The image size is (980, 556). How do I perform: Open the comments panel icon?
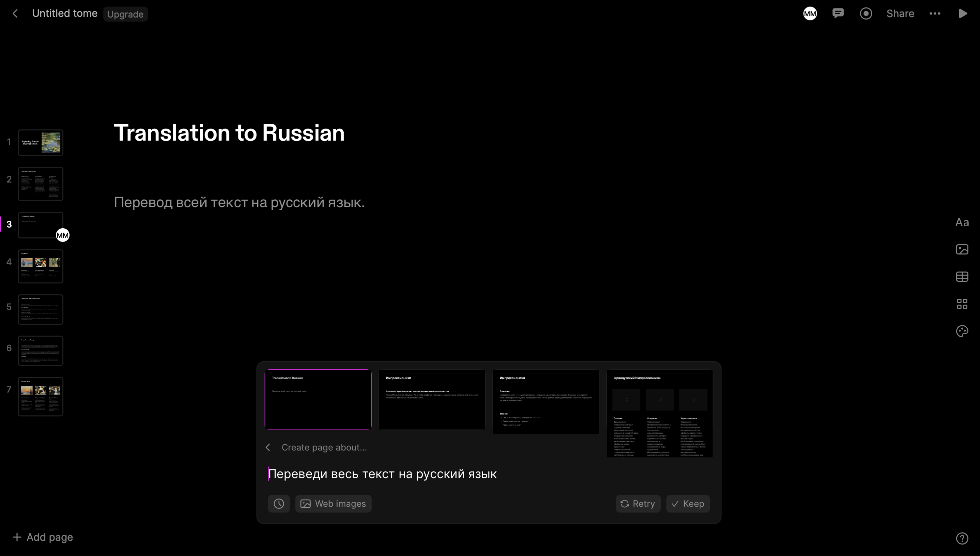coord(838,14)
